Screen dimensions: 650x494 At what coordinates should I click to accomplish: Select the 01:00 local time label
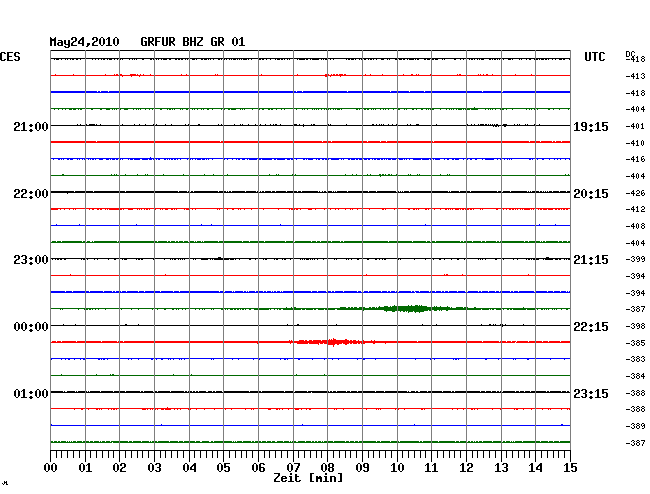point(31,393)
